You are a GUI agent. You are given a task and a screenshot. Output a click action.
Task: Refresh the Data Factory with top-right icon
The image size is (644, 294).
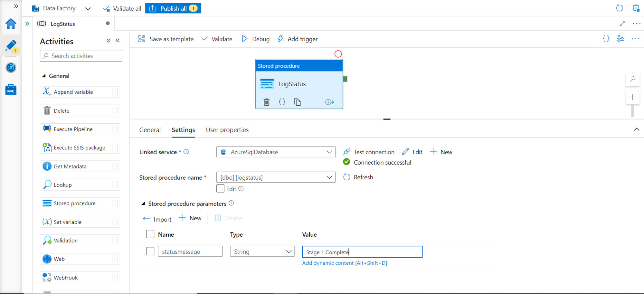pyautogui.click(x=619, y=8)
